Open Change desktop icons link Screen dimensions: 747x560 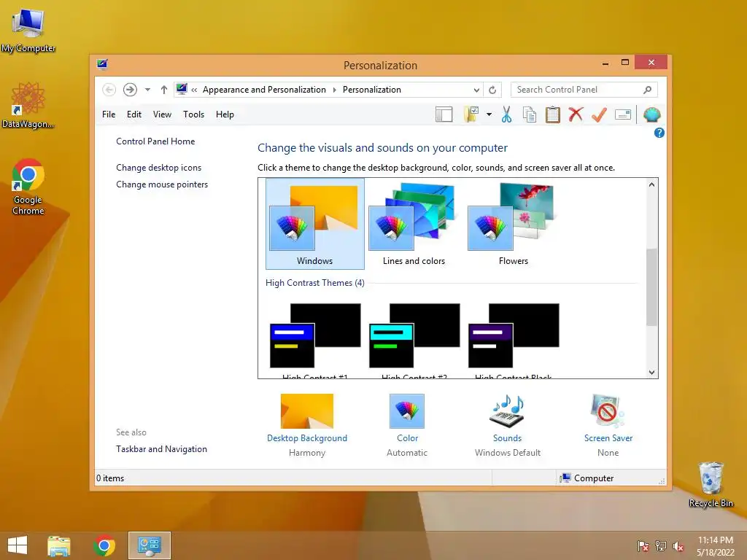click(x=158, y=168)
